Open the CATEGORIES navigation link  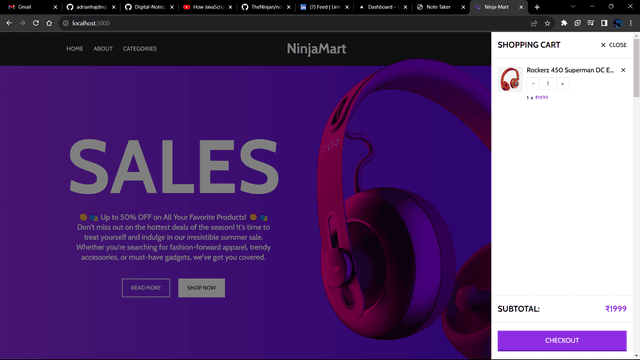[140, 49]
